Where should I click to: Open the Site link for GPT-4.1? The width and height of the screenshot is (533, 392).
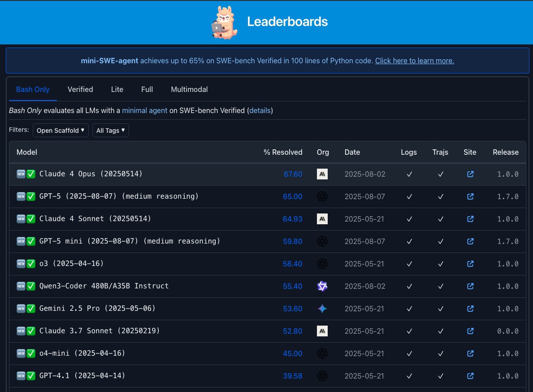[x=470, y=376]
